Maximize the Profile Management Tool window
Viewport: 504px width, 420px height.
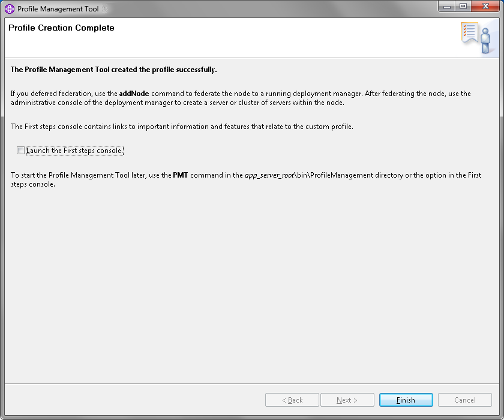coord(463,7)
